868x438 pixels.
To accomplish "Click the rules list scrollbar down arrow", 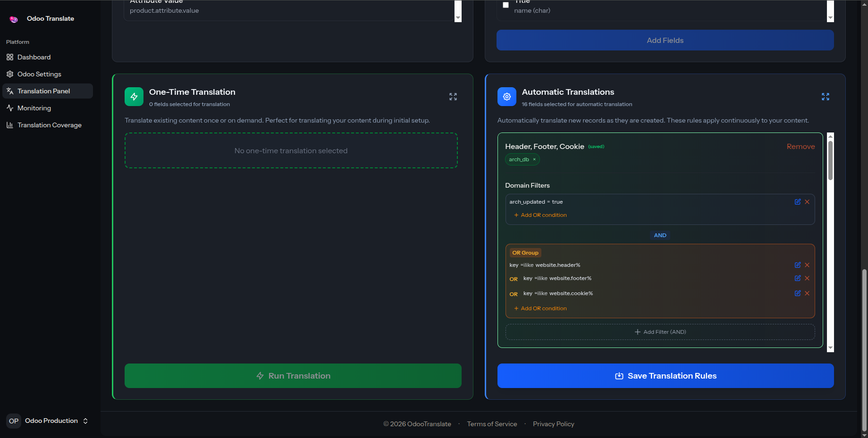I will tap(831, 348).
